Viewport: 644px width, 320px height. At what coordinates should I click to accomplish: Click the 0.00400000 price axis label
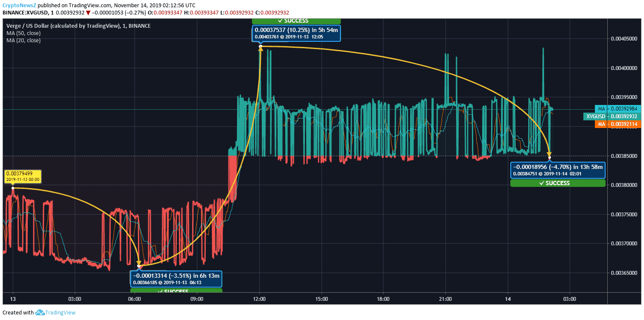pos(624,68)
